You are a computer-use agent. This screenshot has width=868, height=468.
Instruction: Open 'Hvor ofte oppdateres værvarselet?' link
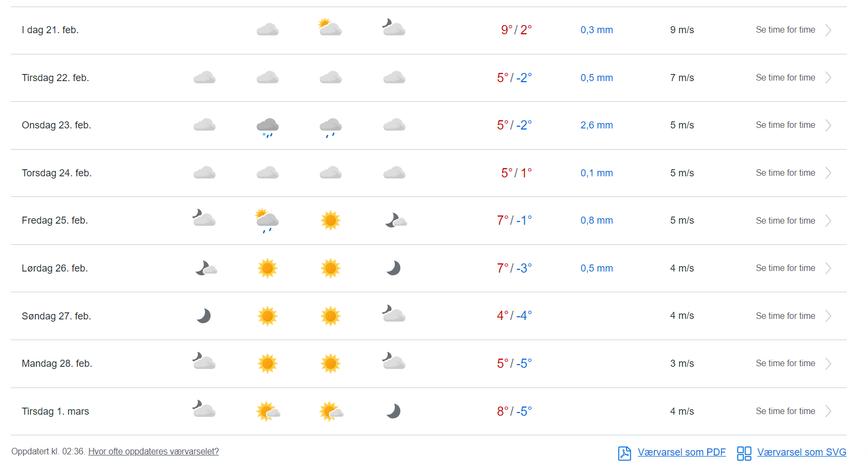pyautogui.click(x=153, y=452)
